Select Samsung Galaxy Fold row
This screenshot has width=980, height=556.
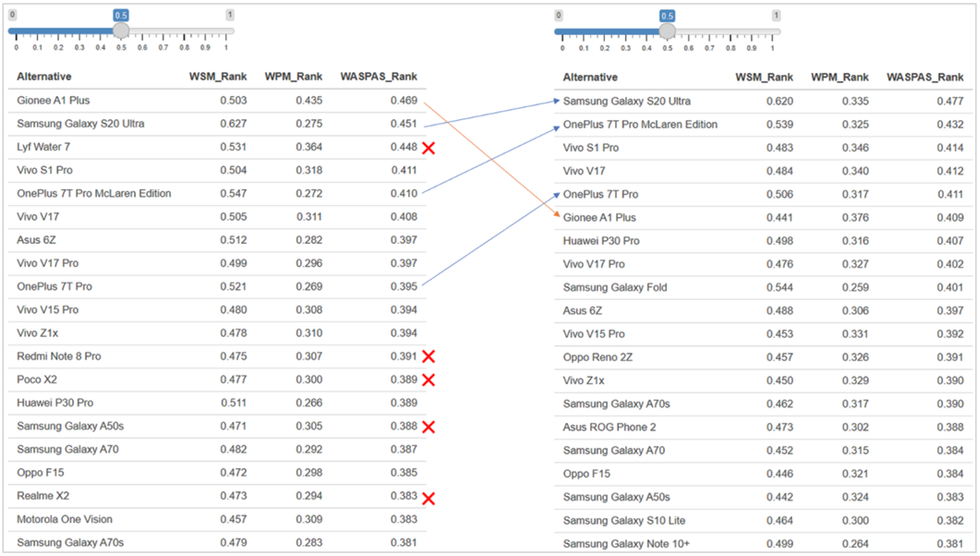tap(615, 287)
